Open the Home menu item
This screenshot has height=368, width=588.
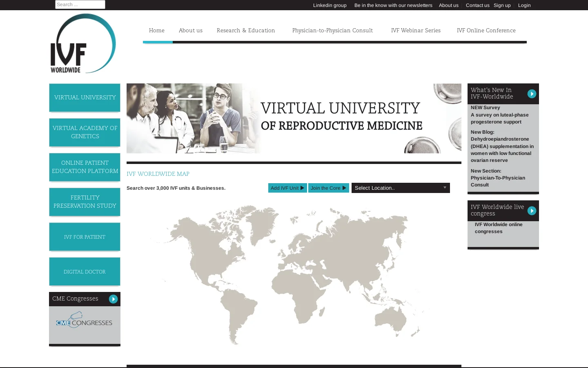(157, 30)
